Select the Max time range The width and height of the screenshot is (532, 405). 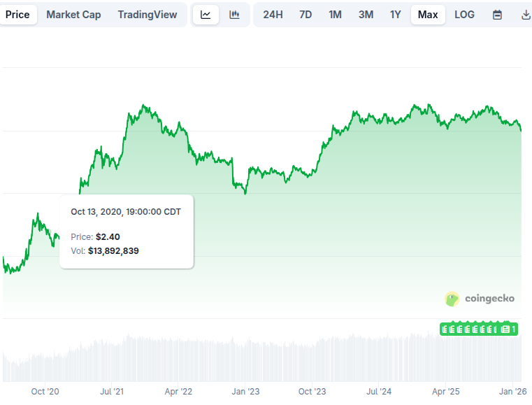coord(428,15)
